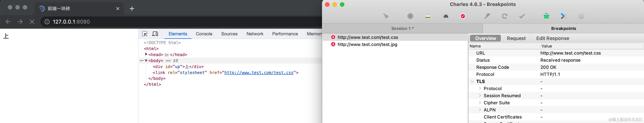Click the Charles clear session broom icon
This screenshot has height=123, width=644.
[386, 16]
